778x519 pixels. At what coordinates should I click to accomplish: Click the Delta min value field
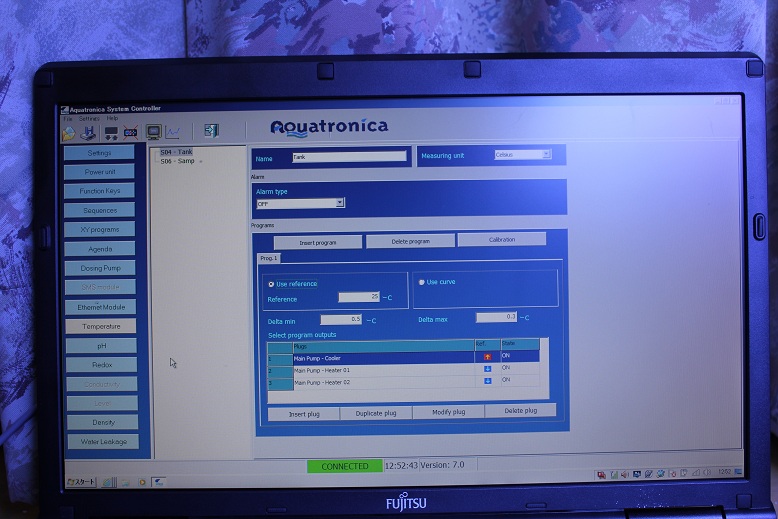coord(341,319)
